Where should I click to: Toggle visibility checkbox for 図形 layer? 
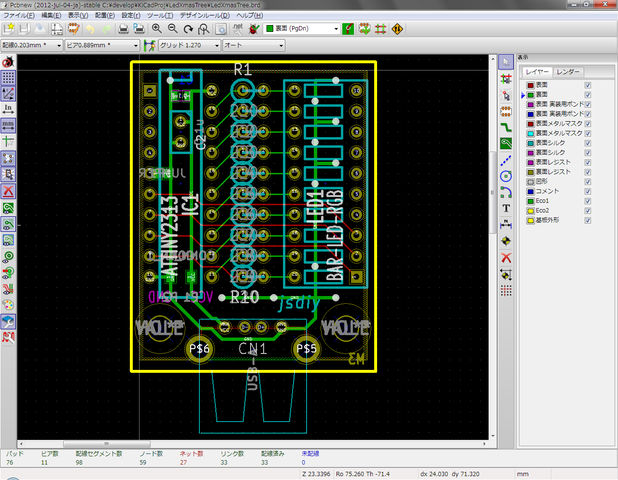[x=587, y=182]
